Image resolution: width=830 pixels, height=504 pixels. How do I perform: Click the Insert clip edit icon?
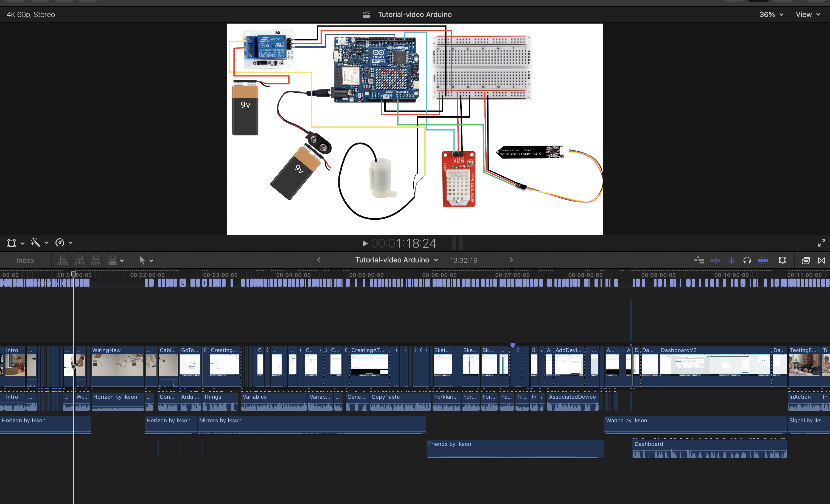pyautogui.click(x=80, y=260)
